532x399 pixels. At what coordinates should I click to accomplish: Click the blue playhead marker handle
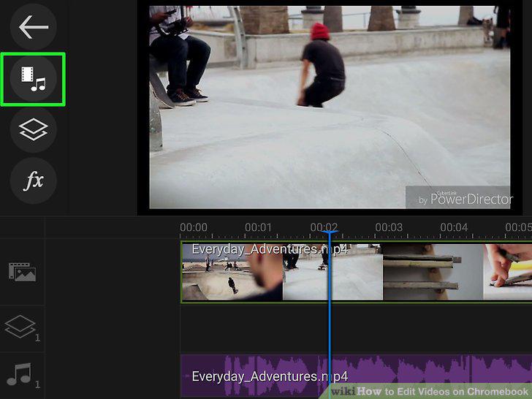[329, 232]
